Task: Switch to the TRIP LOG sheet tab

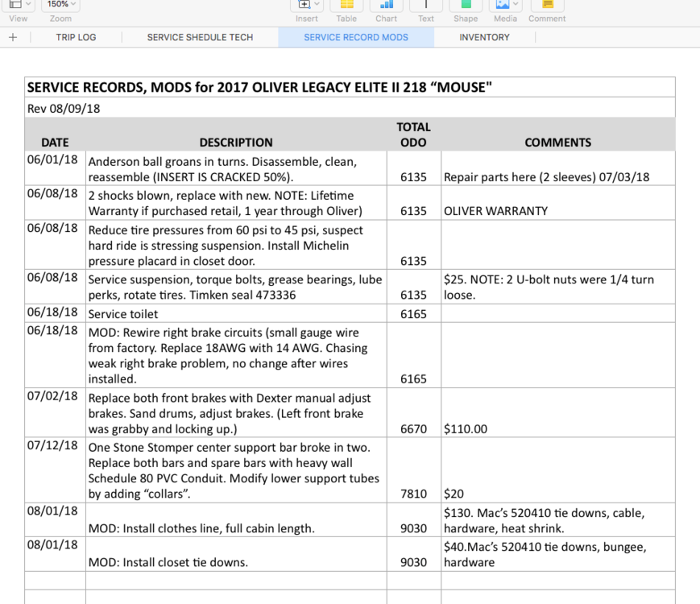Action: click(x=76, y=37)
